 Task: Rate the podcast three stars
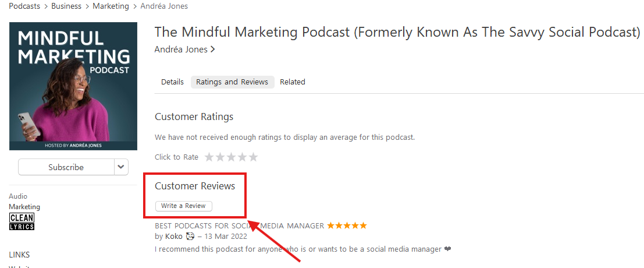pyautogui.click(x=231, y=157)
